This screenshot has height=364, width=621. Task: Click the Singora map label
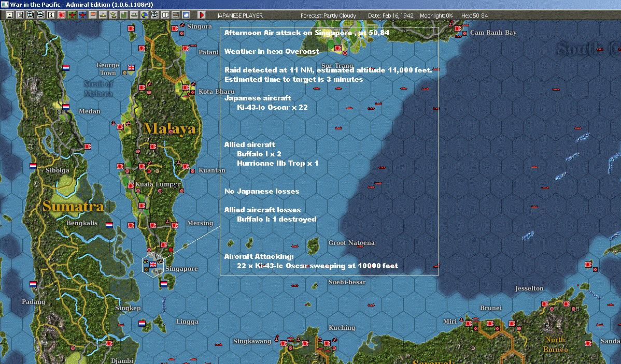pos(199,26)
